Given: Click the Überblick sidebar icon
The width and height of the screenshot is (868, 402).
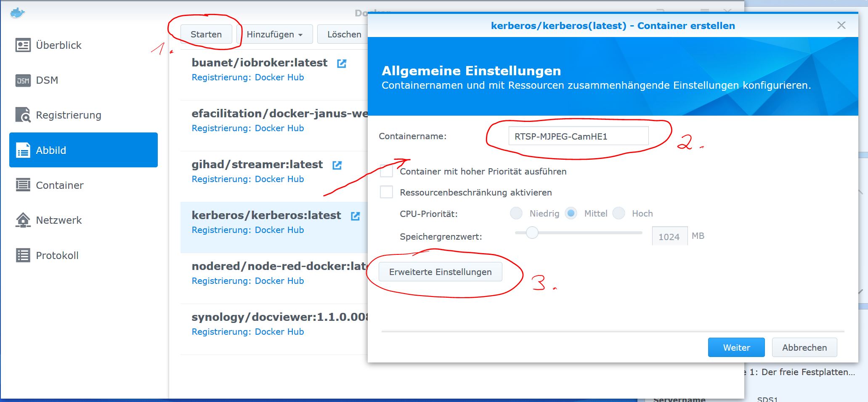Looking at the screenshot, I should [23, 45].
